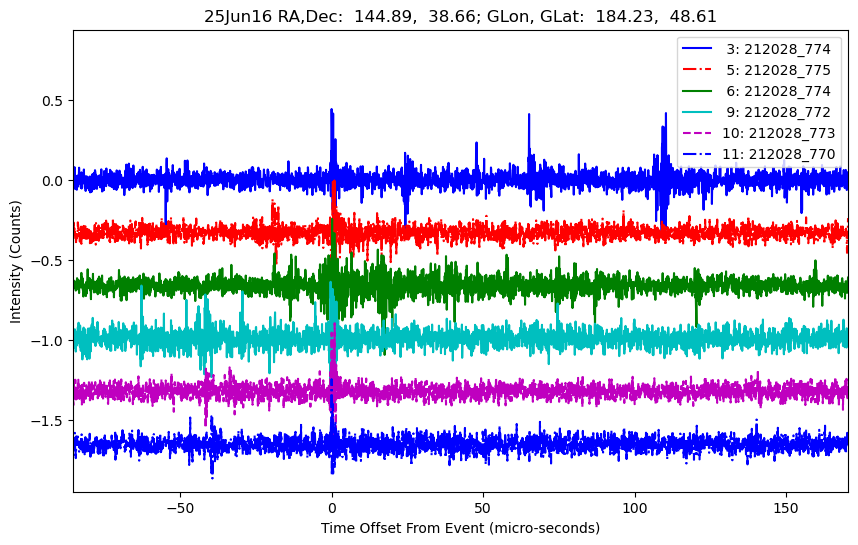
Task: Click the x-axis tick label '150'
Action: (786, 508)
